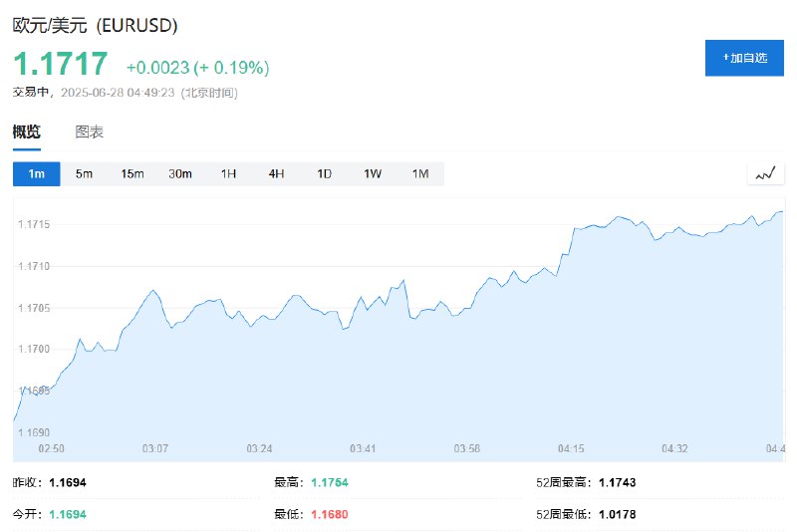Click the 52周最低 value 1.0178

618,514
